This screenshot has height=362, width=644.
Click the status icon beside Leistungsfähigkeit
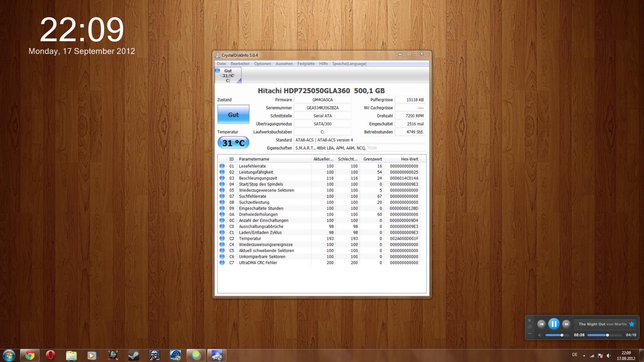(x=222, y=172)
